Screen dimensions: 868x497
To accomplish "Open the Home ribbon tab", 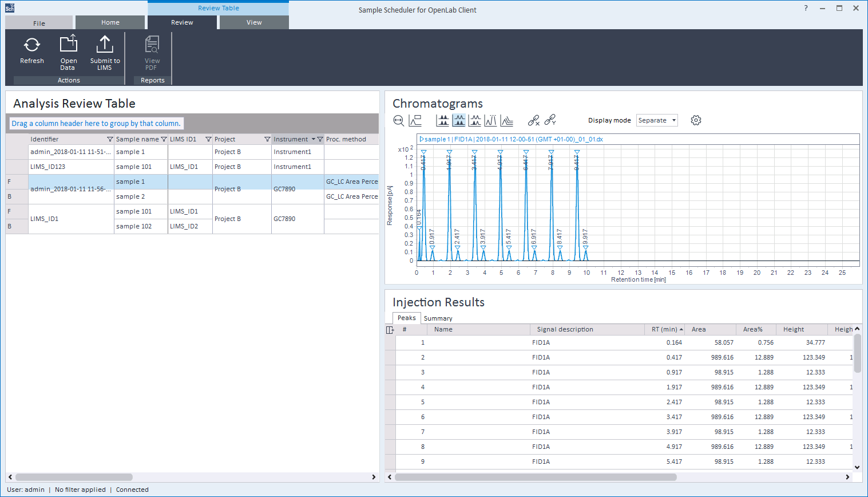I will point(110,22).
